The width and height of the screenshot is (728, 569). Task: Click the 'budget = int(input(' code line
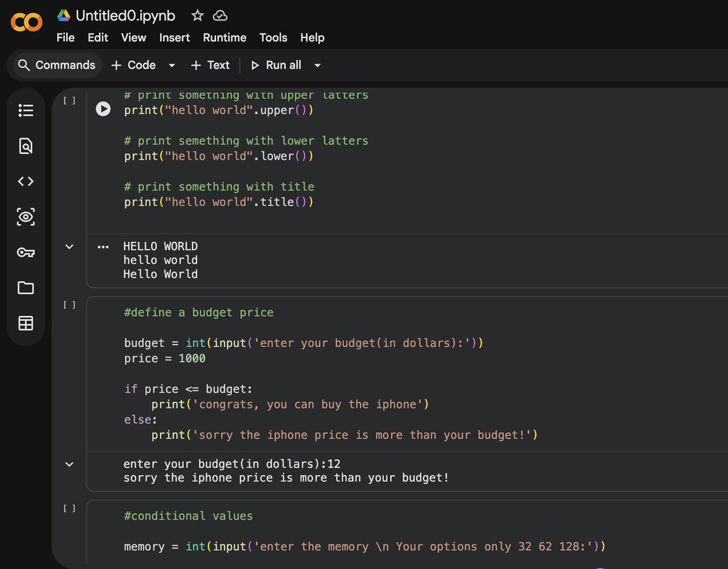[x=303, y=343]
